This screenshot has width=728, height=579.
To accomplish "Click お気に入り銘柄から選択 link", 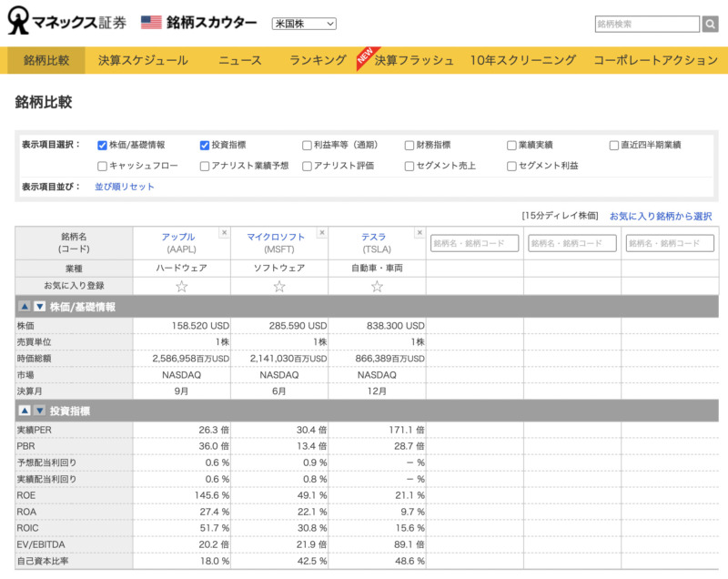I will (x=661, y=216).
